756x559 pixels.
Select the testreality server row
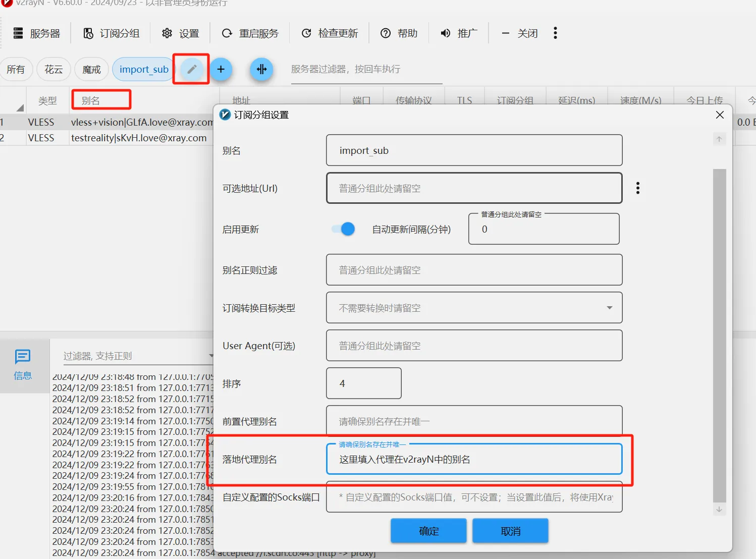point(139,138)
